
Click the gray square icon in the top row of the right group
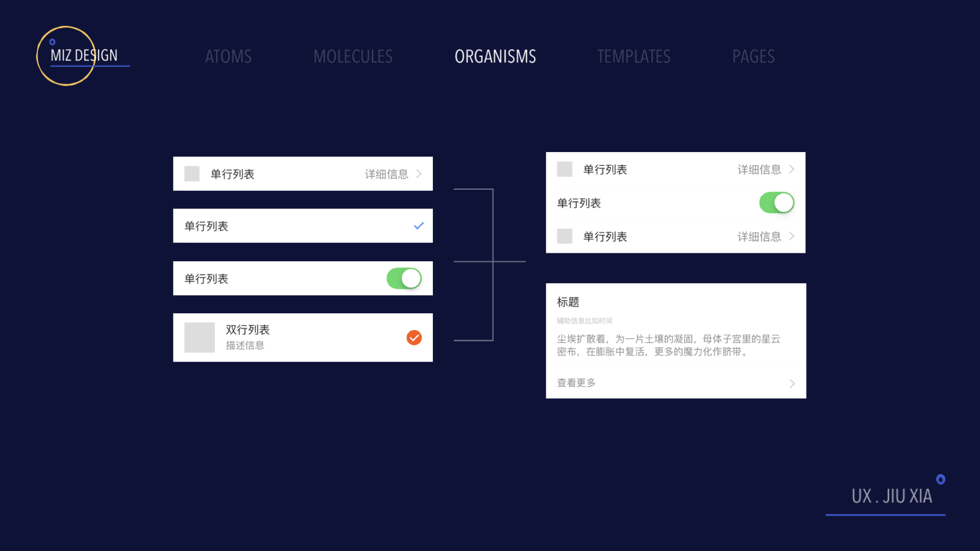[x=565, y=169]
